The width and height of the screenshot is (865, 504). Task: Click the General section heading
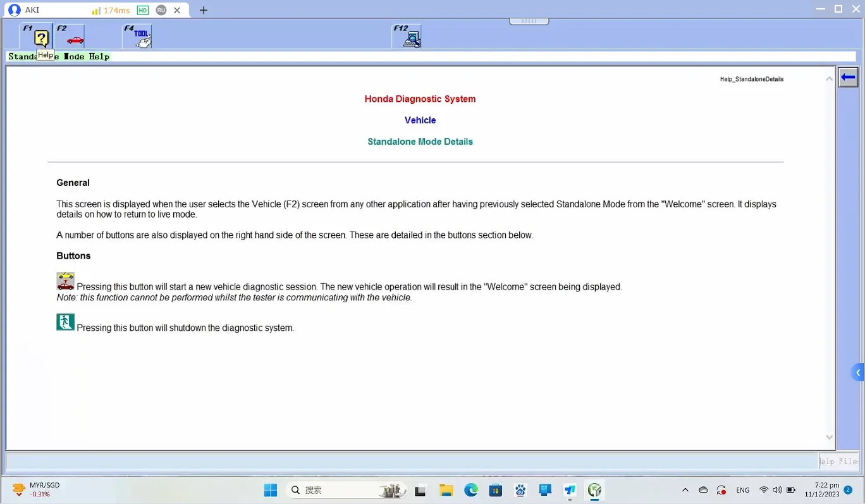pyautogui.click(x=73, y=183)
